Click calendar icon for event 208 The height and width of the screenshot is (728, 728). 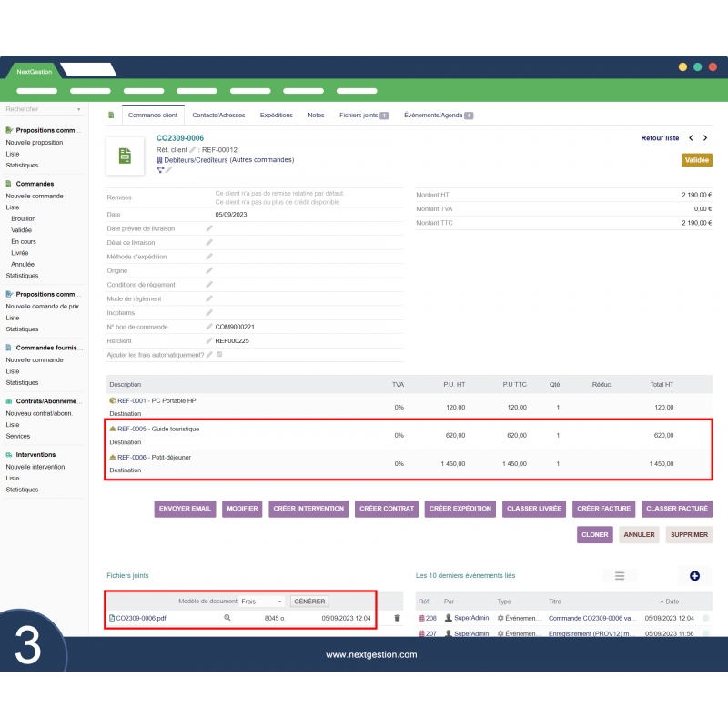coord(421,618)
